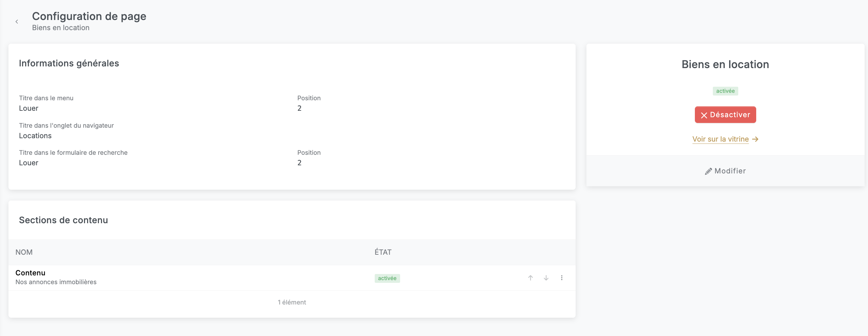Click the Configuration de page title
The height and width of the screenshot is (336, 868).
click(89, 16)
